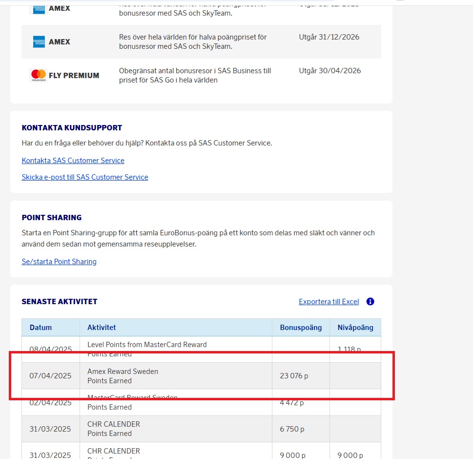Screen dimensions: 473x476
Task: Open the Se/starta Point Sharing link
Action: 59,262
